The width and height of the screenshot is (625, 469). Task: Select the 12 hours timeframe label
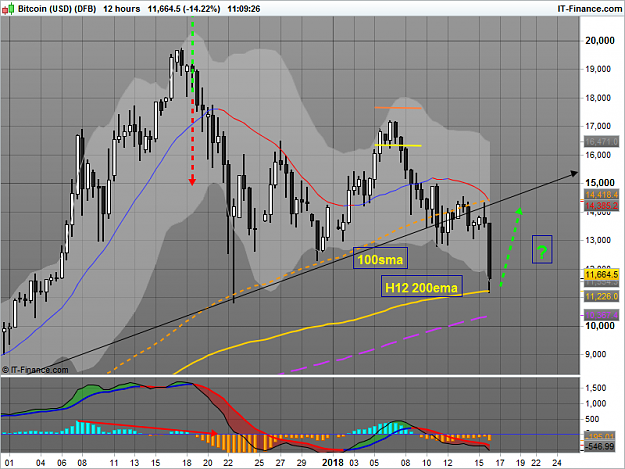pyautogui.click(x=122, y=9)
